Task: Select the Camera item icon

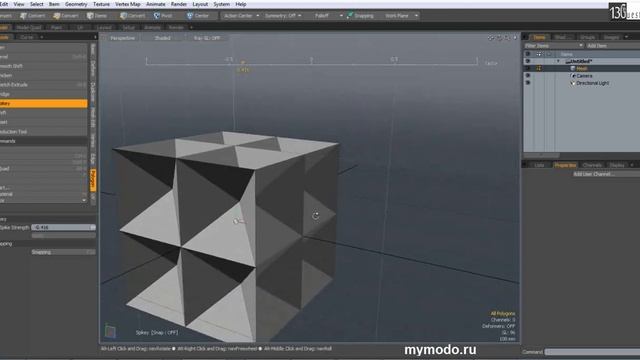Action: click(573, 76)
